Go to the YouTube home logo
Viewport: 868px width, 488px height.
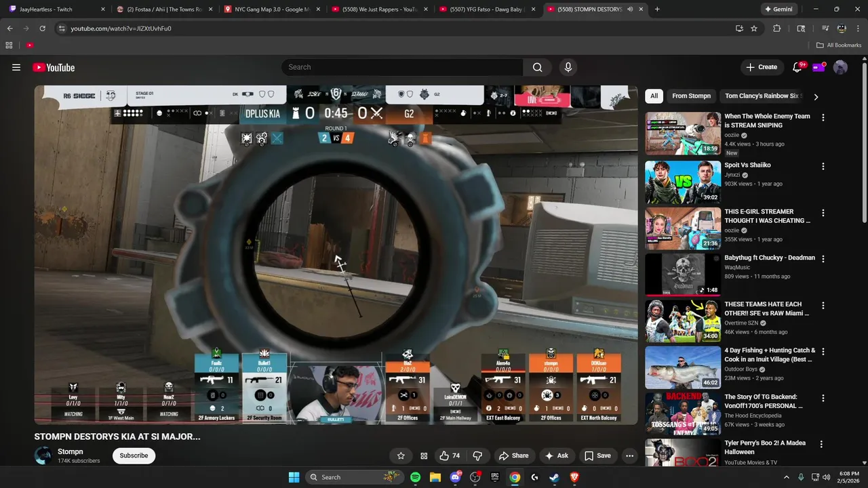coord(54,67)
